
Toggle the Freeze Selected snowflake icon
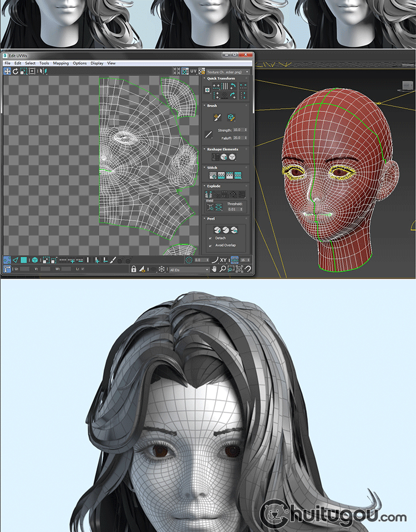point(162,269)
